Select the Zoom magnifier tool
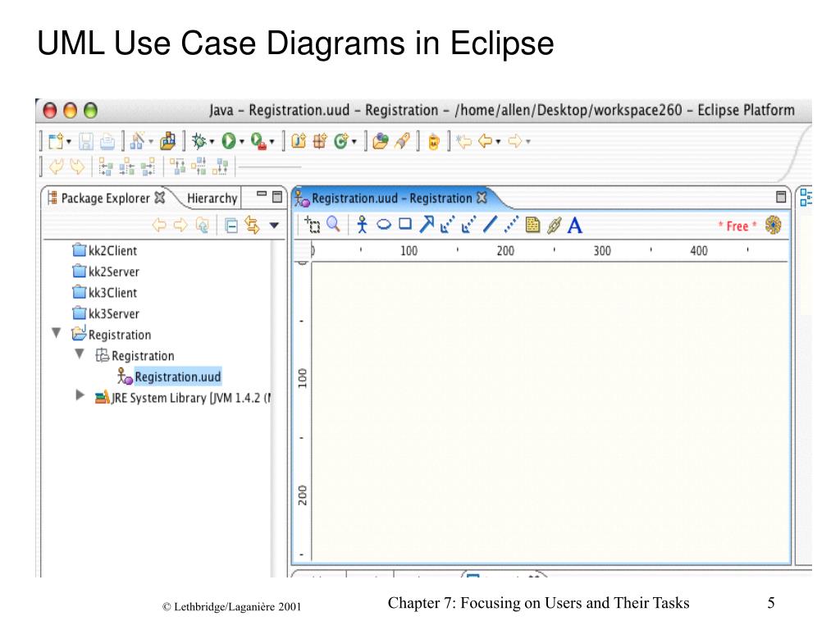840x630 pixels. (334, 225)
